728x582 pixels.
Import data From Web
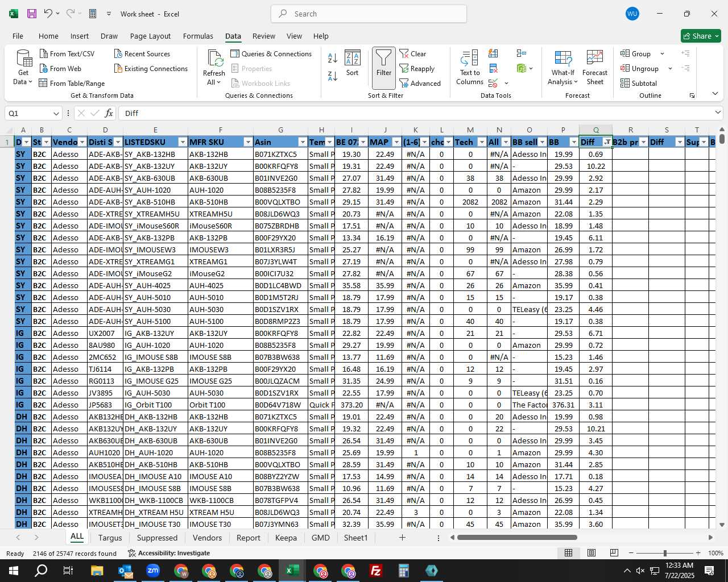pos(61,68)
